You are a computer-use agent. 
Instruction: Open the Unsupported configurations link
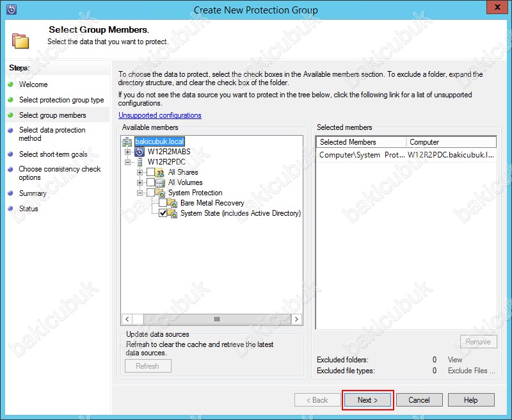[x=160, y=115]
